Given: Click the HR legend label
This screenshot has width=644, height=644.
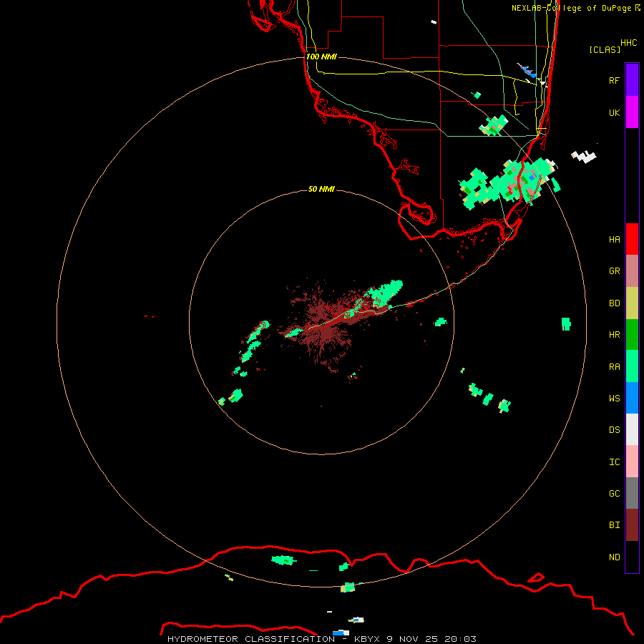Looking at the screenshot, I should [614, 335].
